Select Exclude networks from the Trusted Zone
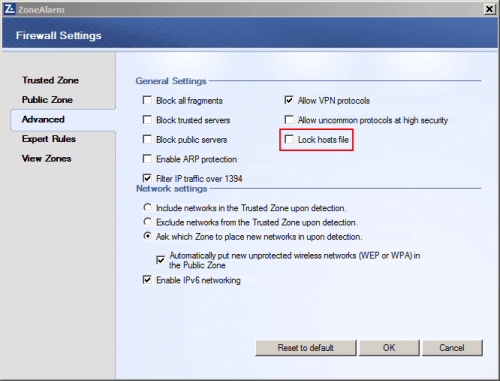This screenshot has height=381, width=500. pyautogui.click(x=147, y=222)
